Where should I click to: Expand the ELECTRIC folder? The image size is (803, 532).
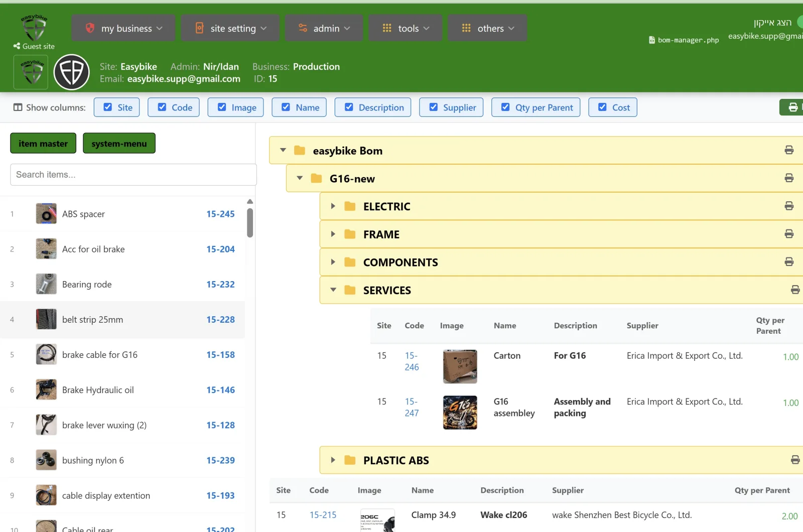(x=333, y=206)
